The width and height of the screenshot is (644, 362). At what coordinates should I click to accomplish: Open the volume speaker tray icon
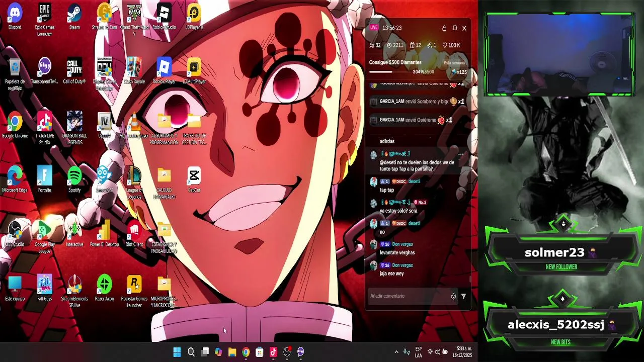tap(437, 352)
